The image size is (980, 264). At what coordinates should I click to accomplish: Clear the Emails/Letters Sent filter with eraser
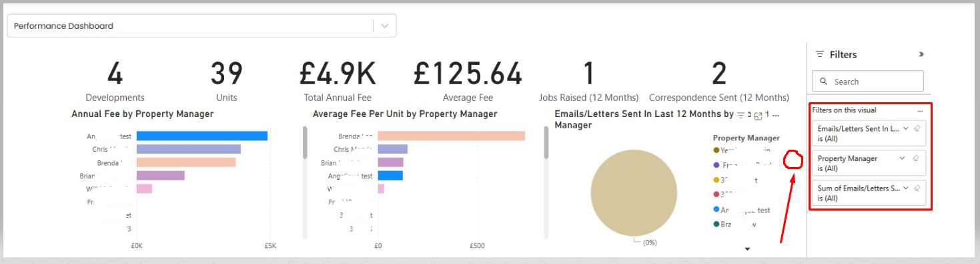point(917,128)
